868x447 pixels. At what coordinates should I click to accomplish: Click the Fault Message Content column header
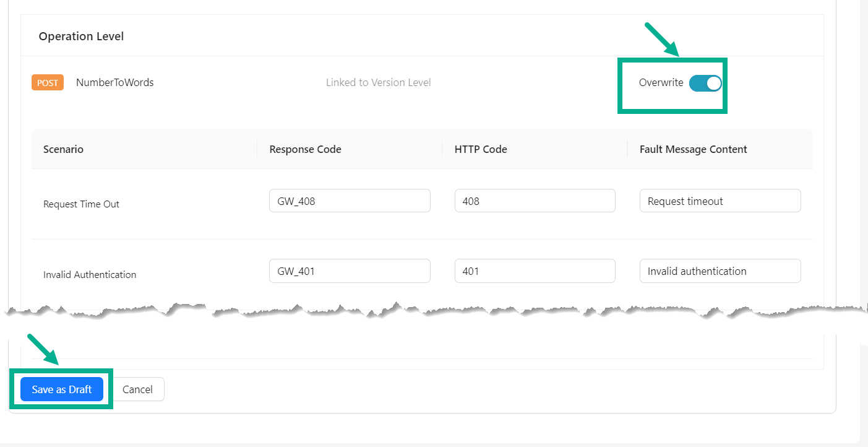click(x=693, y=149)
